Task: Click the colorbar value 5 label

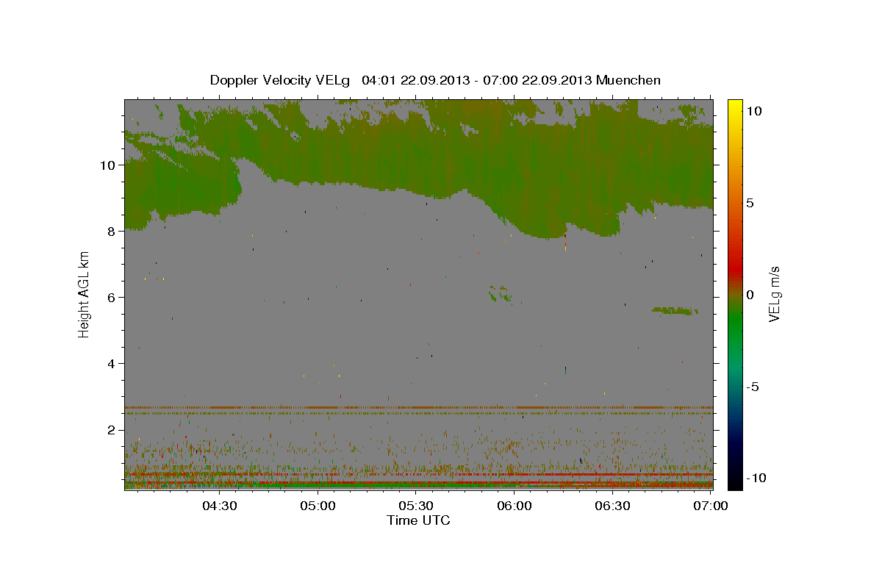Action: click(x=750, y=202)
